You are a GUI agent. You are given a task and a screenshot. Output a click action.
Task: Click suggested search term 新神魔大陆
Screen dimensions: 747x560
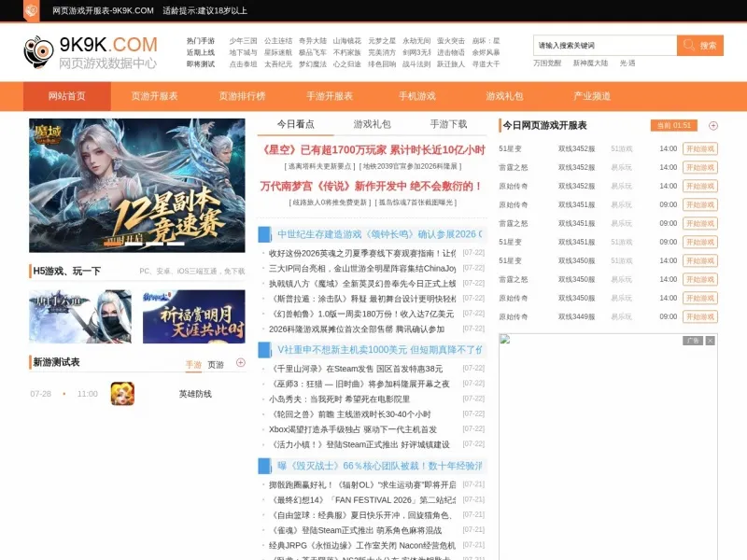click(590, 63)
